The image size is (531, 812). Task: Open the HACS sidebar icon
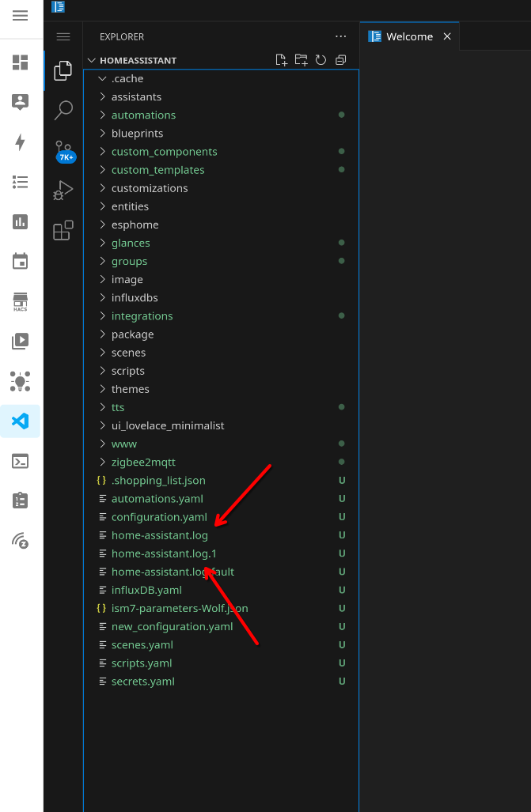pyautogui.click(x=21, y=302)
